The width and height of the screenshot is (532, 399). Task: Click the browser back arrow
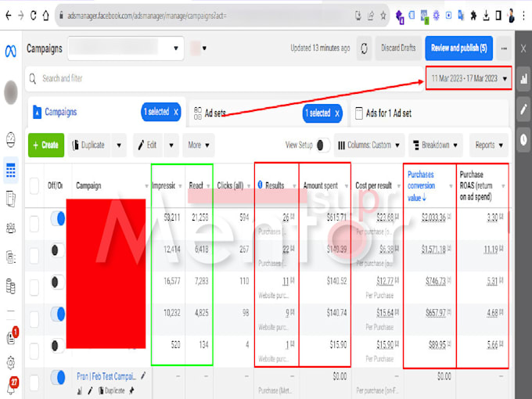click(x=9, y=16)
